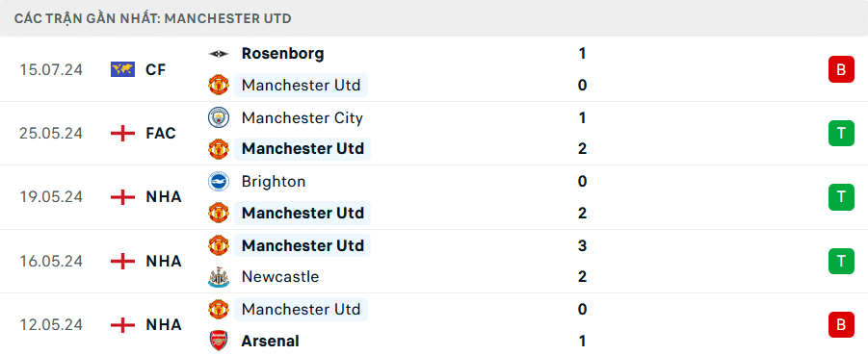The width and height of the screenshot is (868, 355).
Task: Click green T badge for Brighton match
Action: 841,197
